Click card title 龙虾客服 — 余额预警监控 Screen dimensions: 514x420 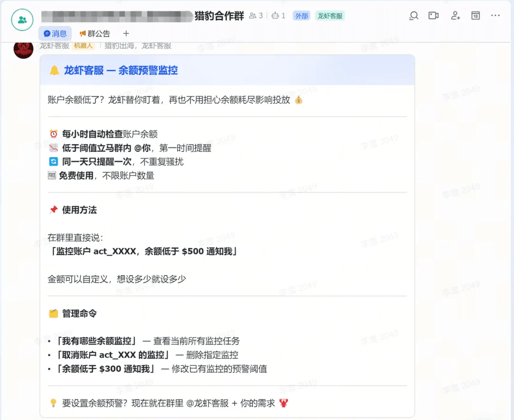[x=120, y=70]
